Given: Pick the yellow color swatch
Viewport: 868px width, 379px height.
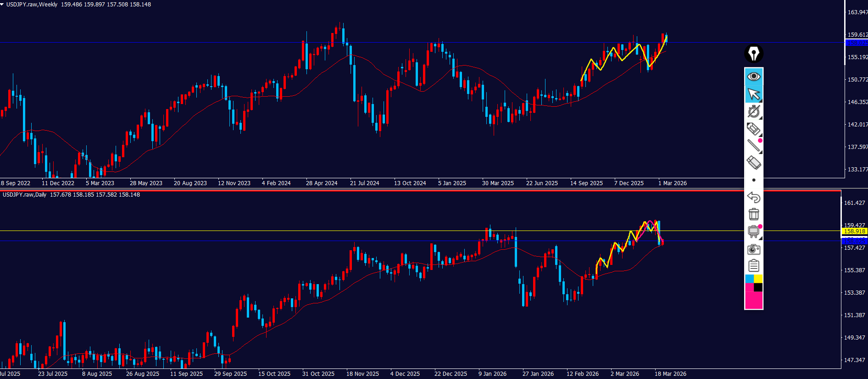Looking at the screenshot, I should point(758,279).
